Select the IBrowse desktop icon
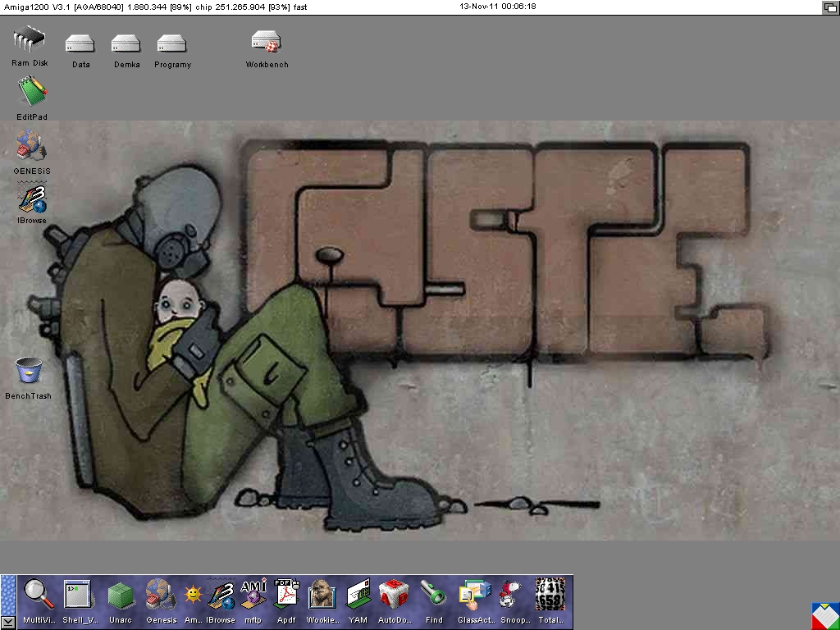 coord(32,197)
